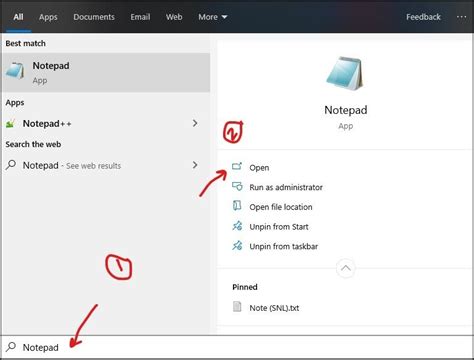
Task: Click the Notepad++ app icon
Action: [x=10, y=124]
